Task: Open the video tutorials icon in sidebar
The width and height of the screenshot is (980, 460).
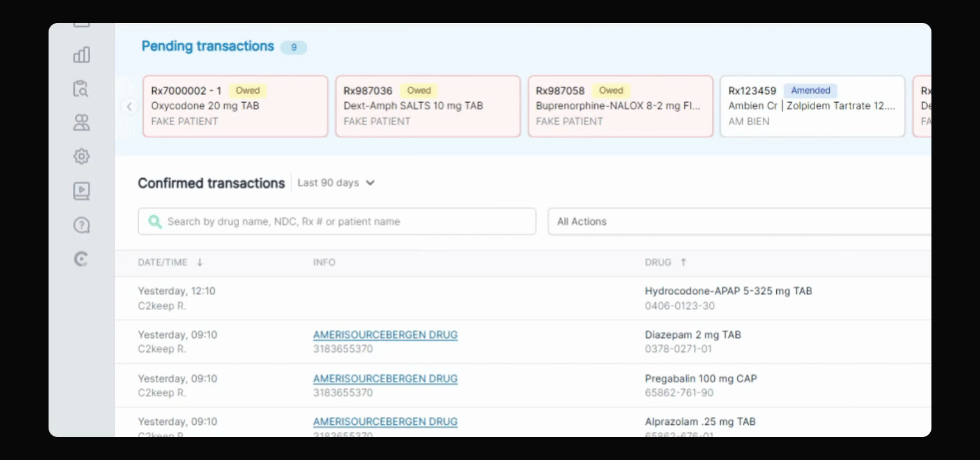Action: (82, 190)
